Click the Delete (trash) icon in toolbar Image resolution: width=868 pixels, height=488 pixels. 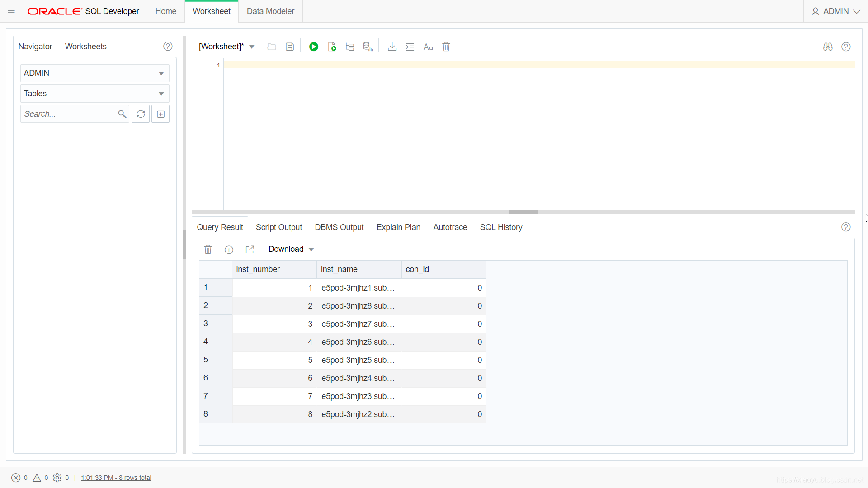pos(445,47)
